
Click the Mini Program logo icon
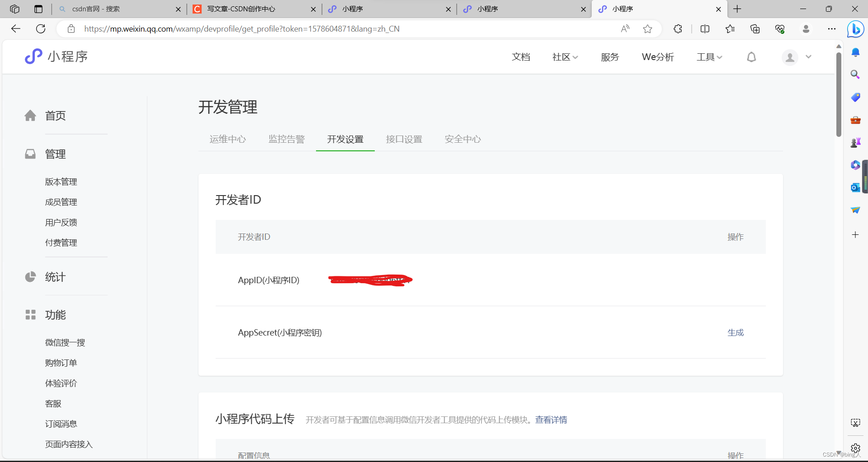pyautogui.click(x=33, y=56)
